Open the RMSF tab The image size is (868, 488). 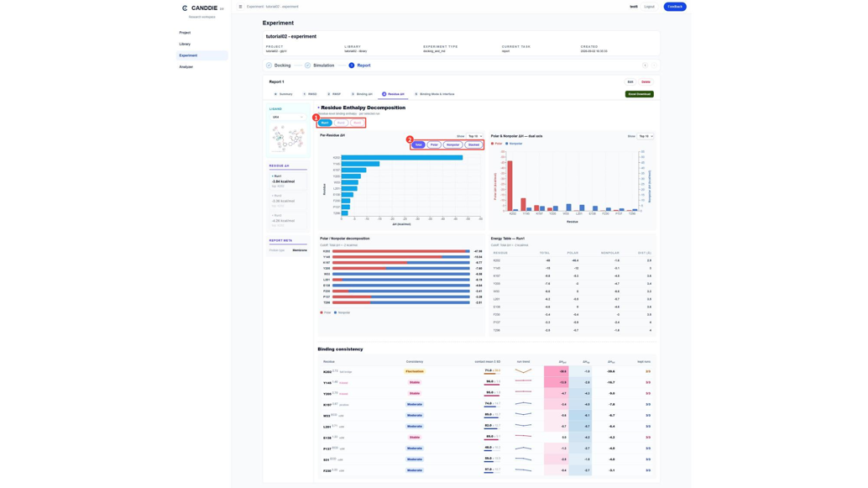pos(334,94)
